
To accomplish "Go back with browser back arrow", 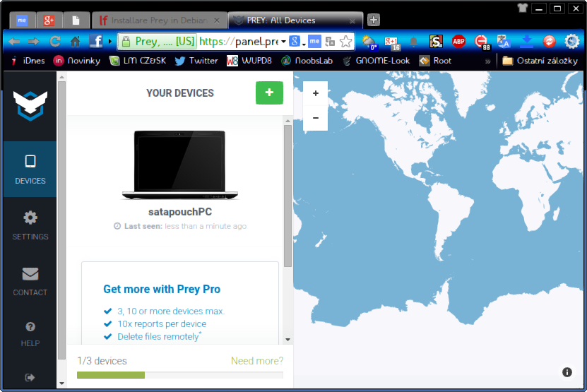I will coord(14,42).
